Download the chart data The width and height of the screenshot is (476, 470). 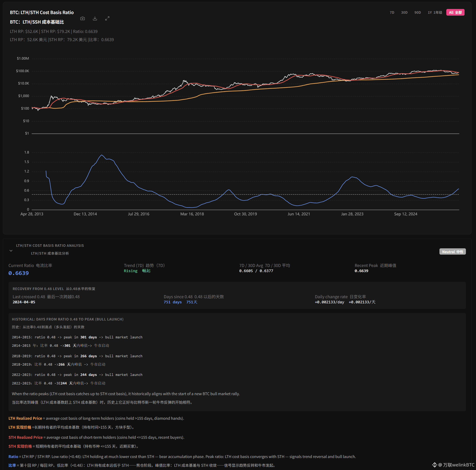(95, 18)
